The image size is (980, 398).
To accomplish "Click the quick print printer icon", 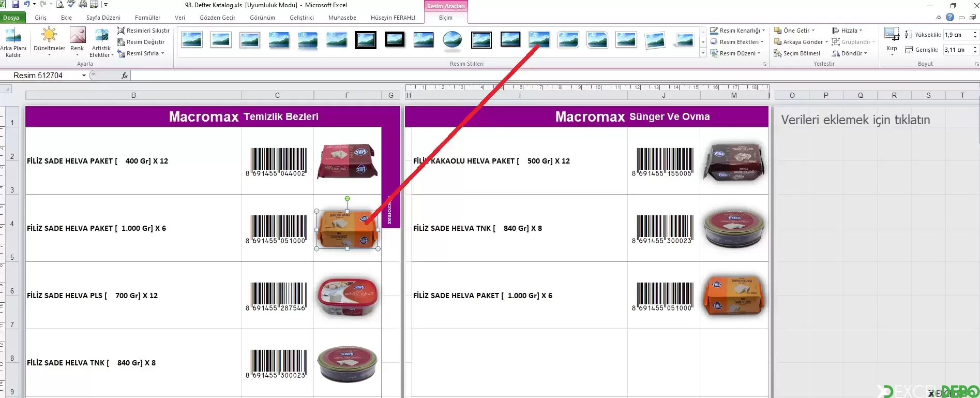I will 83,5.
